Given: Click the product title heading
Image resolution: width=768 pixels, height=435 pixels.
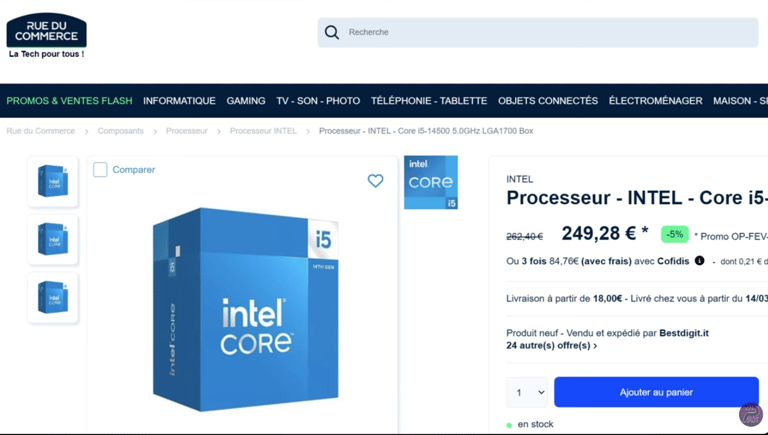Looking at the screenshot, I should (x=637, y=198).
